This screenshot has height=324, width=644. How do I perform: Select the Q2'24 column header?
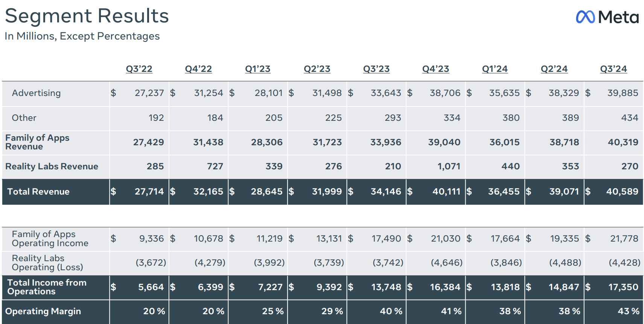[554, 69]
